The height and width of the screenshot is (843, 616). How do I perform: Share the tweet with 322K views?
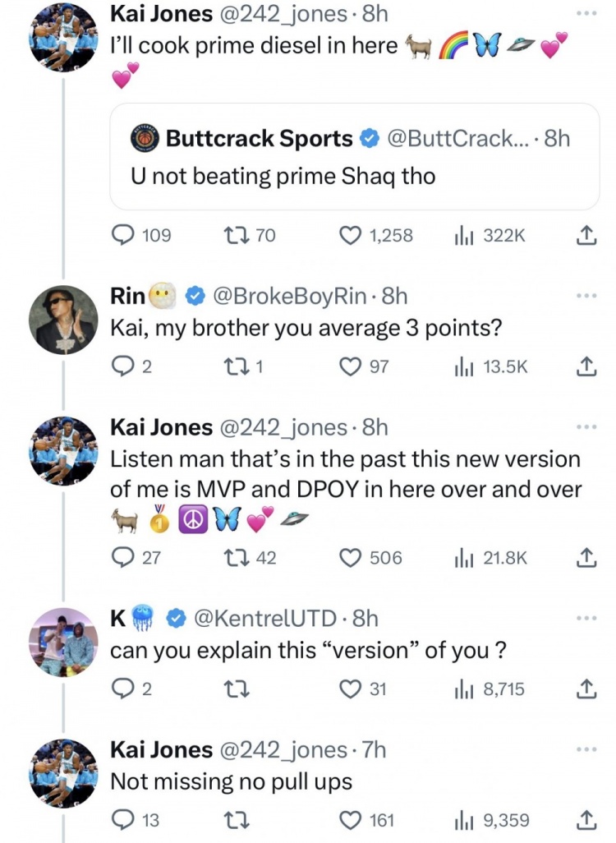pyautogui.click(x=586, y=236)
